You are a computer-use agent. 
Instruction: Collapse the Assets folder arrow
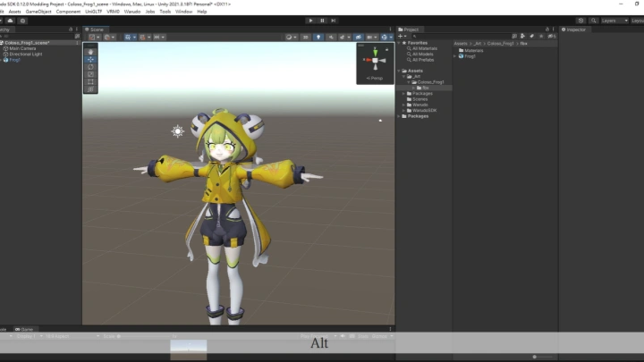click(x=399, y=71)
